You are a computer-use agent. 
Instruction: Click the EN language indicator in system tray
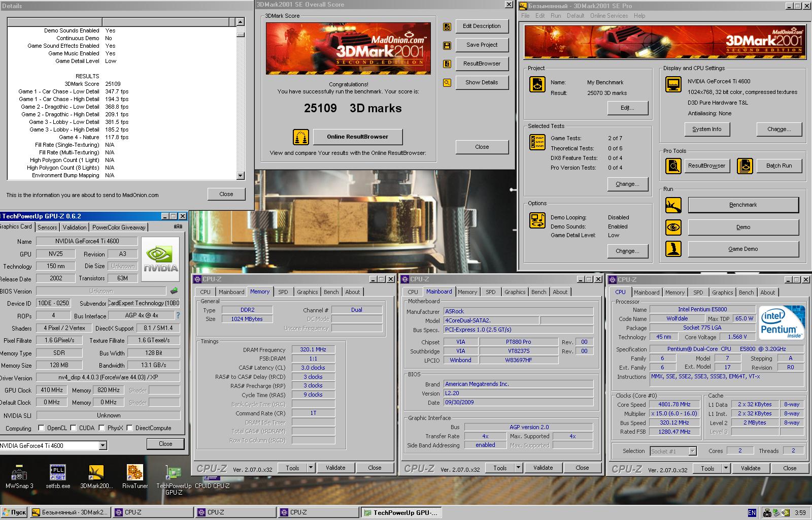752,512
